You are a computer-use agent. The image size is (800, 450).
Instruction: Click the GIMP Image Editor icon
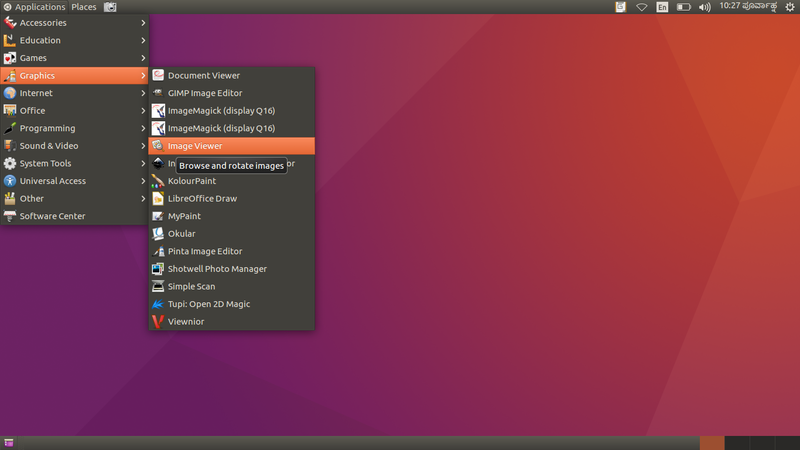tap(158, 93)
